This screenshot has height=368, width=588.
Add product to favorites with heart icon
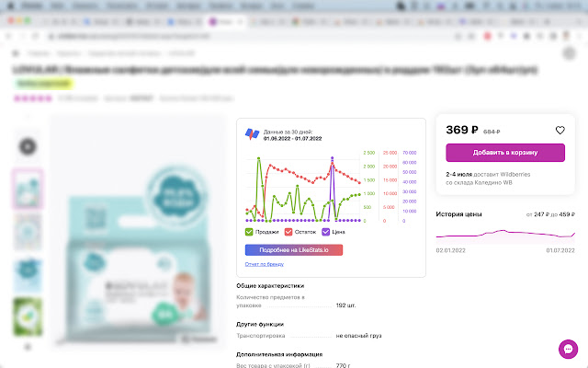coord(560,131)
